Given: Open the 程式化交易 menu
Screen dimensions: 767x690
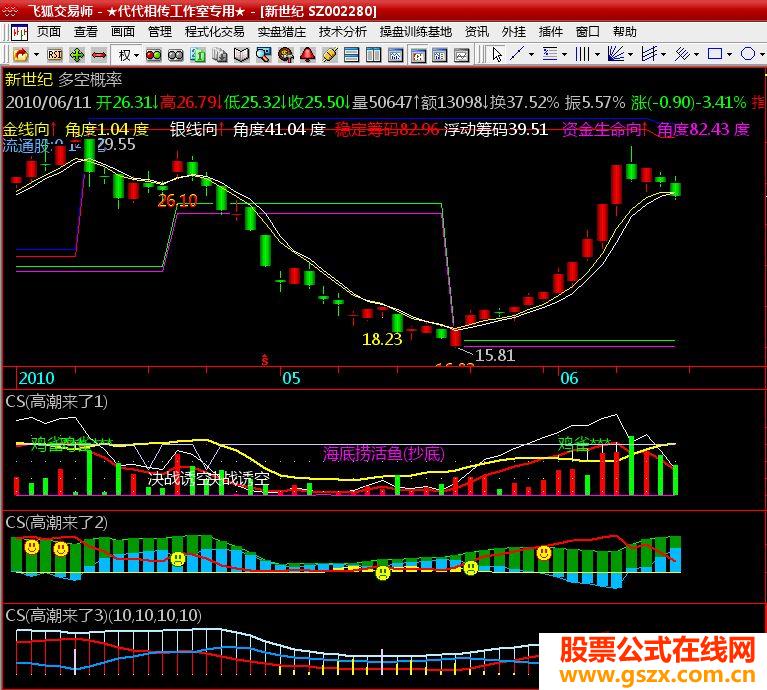Looking at the screenshot, I should point(215,32).
